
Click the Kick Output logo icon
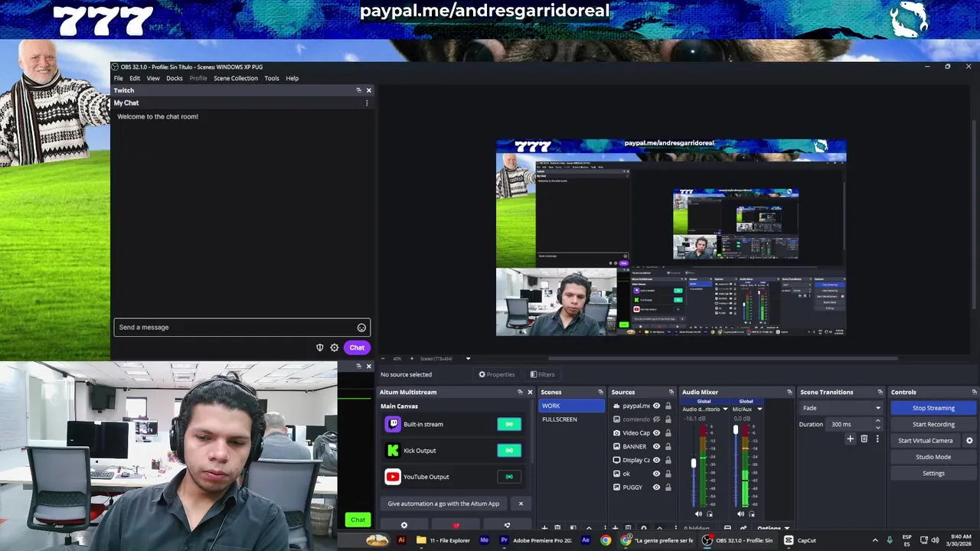(393, 451)
